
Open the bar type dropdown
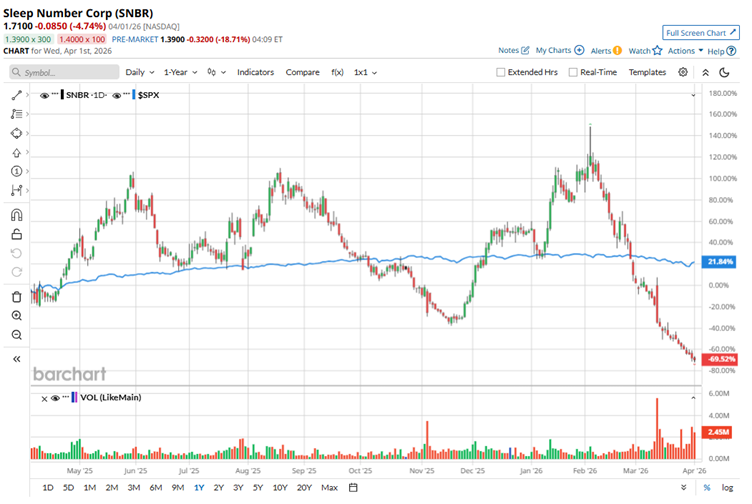pyautogui.click(x=216, y=72)
